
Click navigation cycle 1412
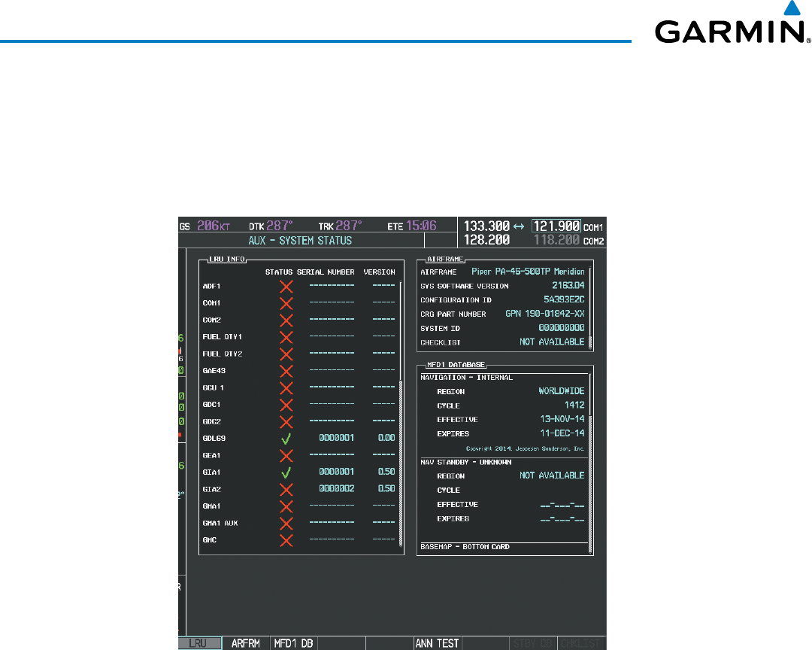point(574,405)
